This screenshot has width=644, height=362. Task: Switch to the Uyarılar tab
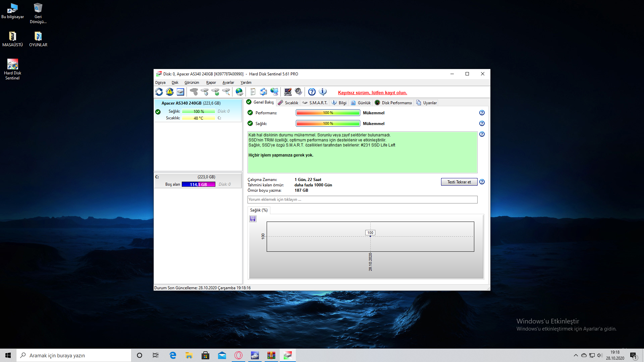coord(427,103)
